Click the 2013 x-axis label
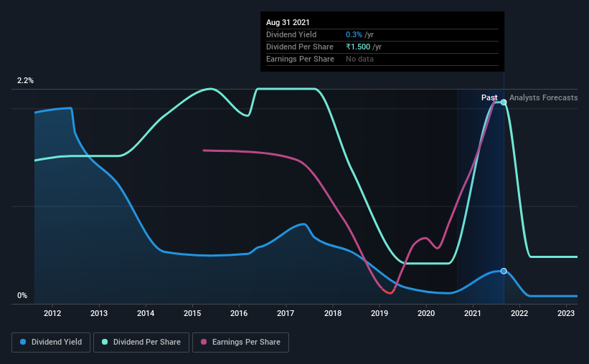Screen dimensions: 589x364 (x=99, y=313)
